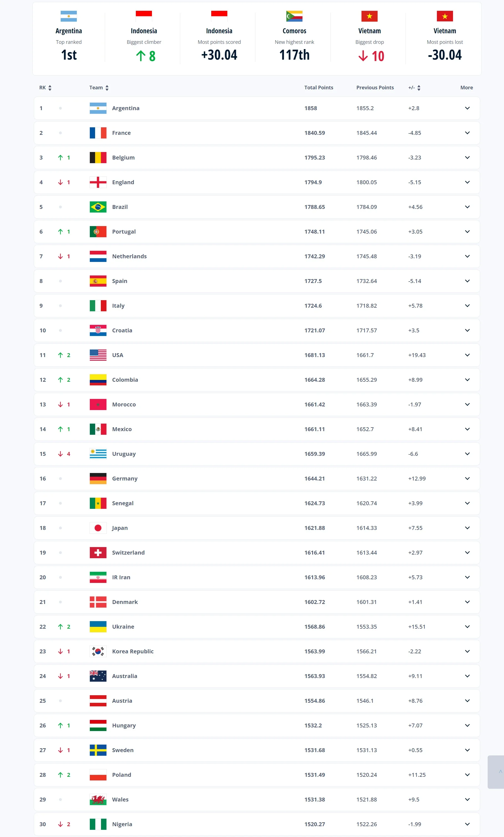Sort table by RK column arrows
This screenshot has height=837, width=504.
pos(50,88)
